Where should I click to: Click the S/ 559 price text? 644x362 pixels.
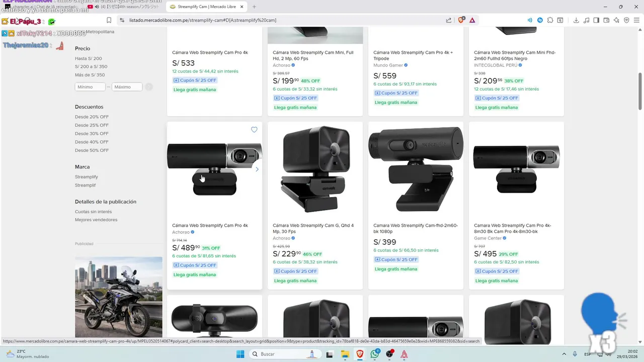385,76
